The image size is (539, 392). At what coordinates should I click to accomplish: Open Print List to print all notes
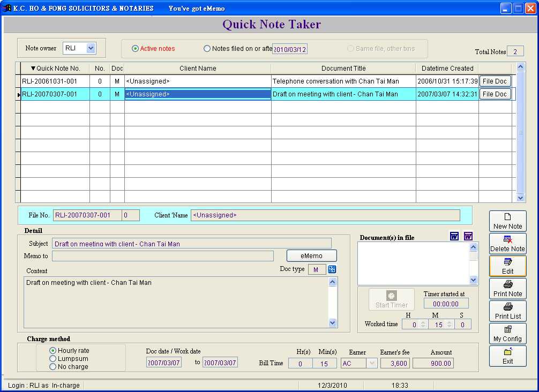507,311
